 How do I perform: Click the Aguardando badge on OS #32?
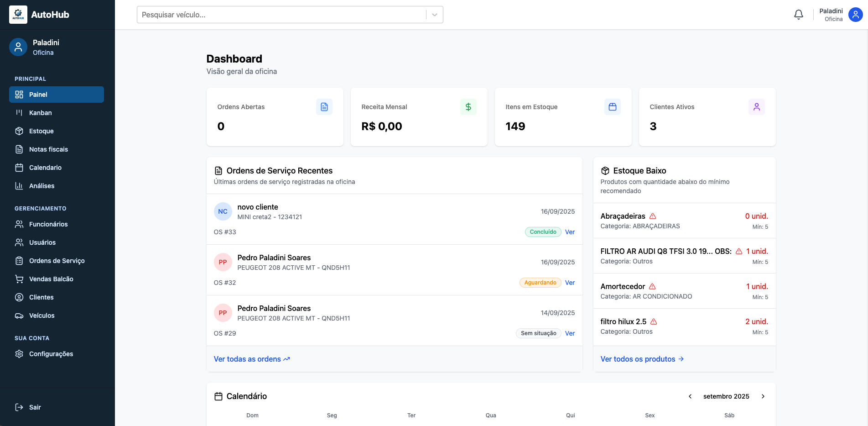[540, 283]
